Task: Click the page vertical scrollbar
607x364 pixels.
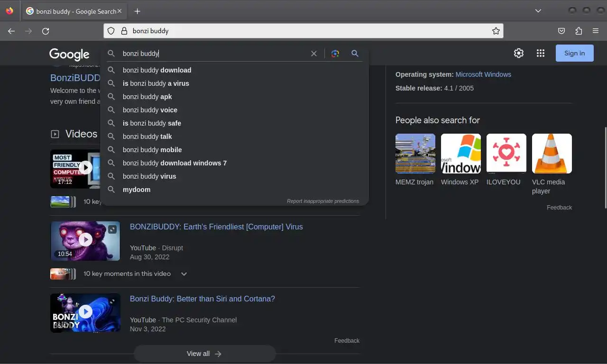Action: tap(605, 167)
